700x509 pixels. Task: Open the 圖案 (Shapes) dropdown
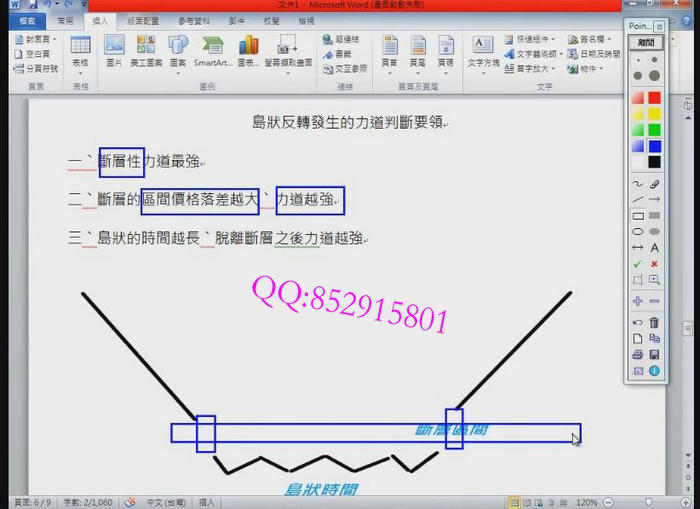click(x=178, y=51)
